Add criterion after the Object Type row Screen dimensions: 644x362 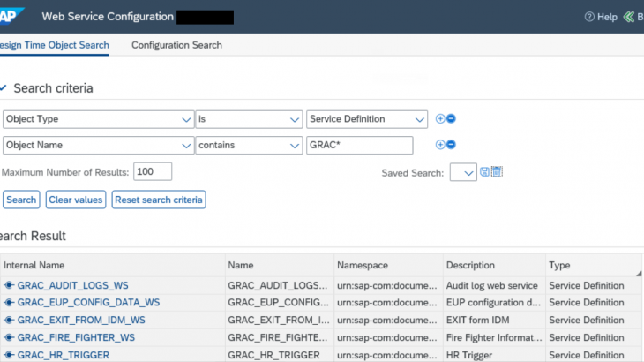point(440,118)
